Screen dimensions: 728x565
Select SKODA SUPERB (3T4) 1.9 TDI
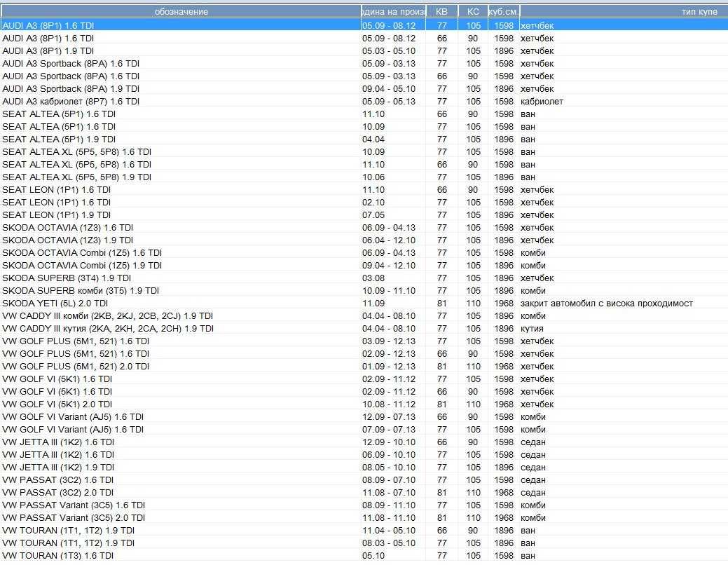[x=364, y=278]
